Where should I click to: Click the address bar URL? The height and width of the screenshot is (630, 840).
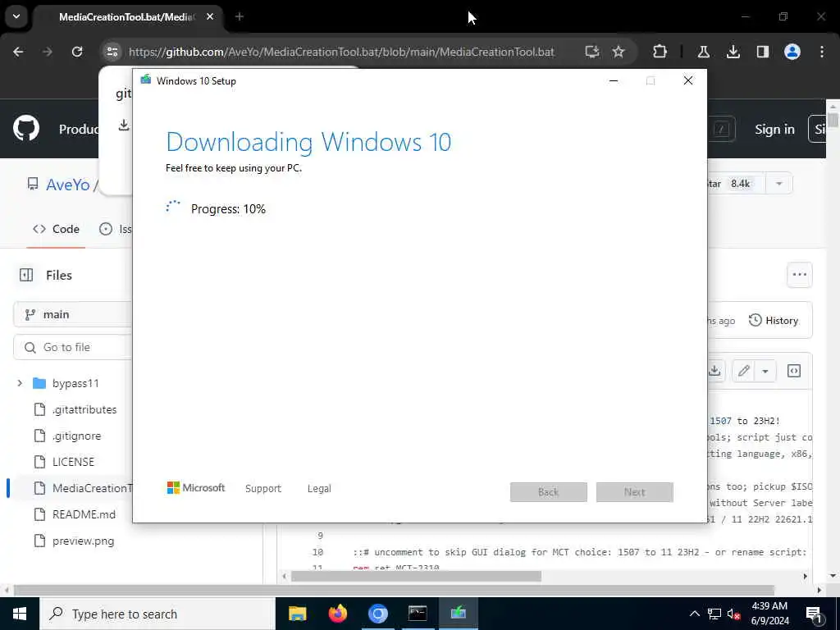pos(341,52)
